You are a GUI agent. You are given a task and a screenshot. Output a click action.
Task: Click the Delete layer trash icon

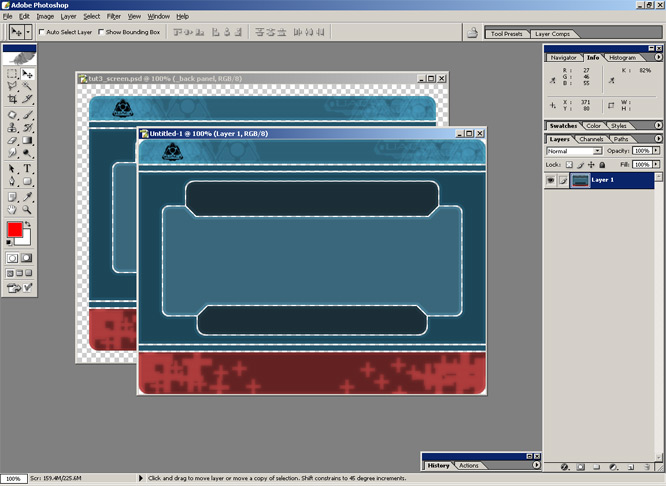tap(647, 467)
